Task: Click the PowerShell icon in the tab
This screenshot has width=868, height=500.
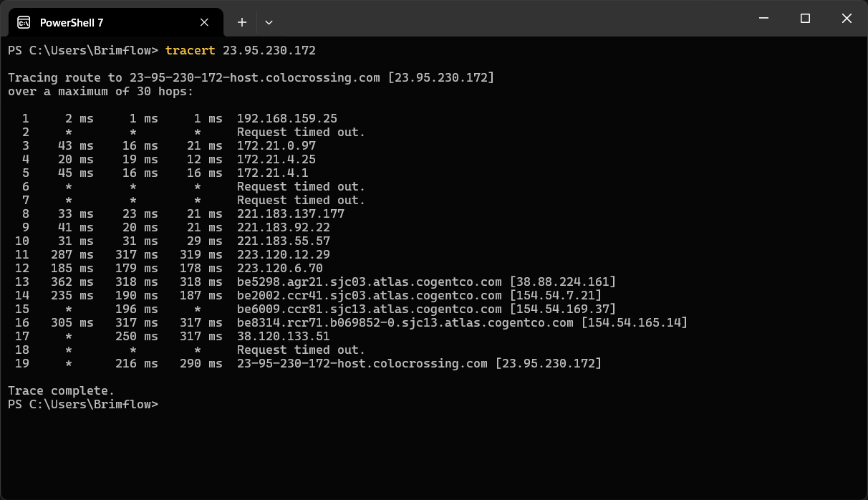Action: pos(24,22)
